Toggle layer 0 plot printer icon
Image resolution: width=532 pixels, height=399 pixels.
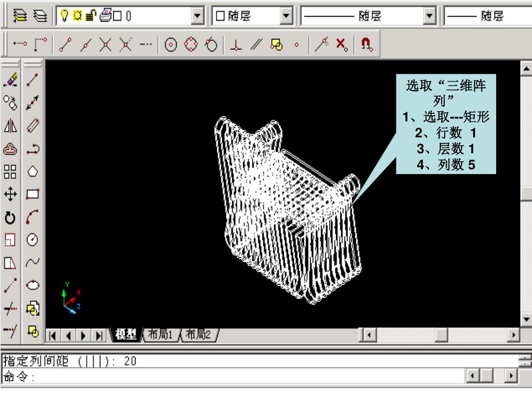(x=105, y=15)
